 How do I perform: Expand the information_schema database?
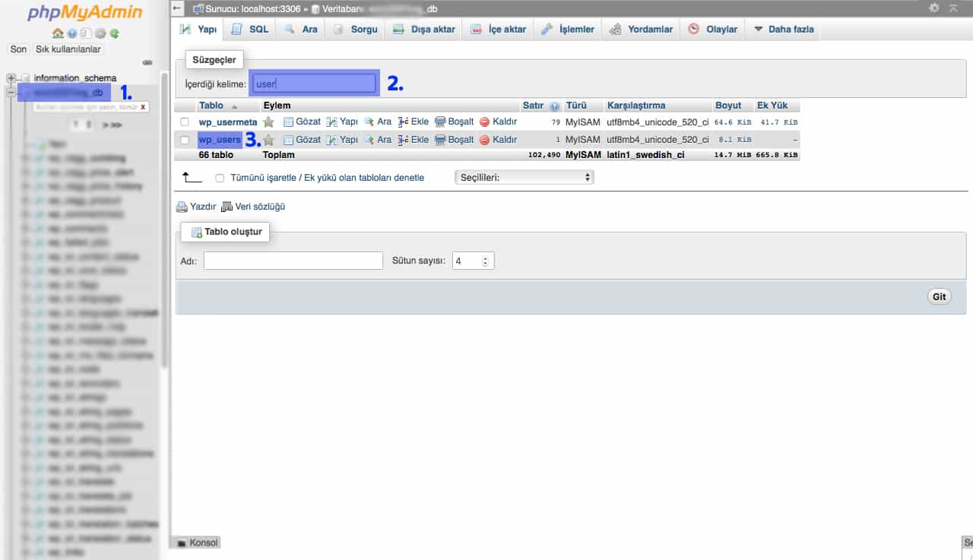(11, 78)
